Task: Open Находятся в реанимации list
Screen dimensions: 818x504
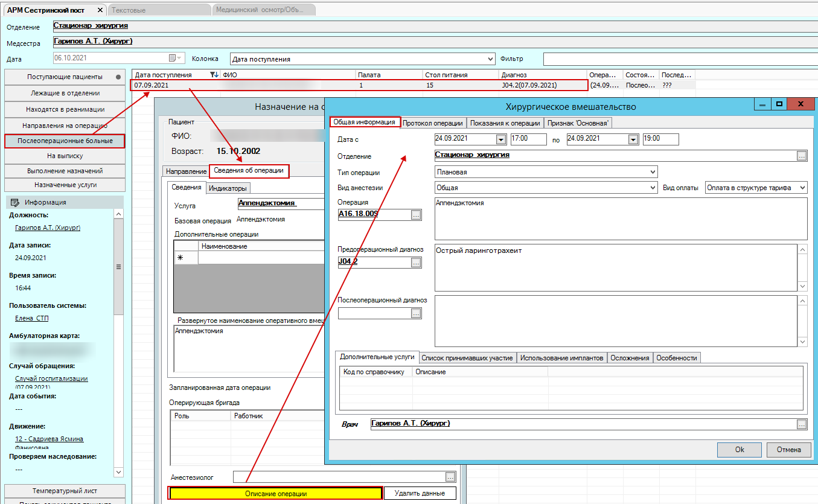Action: 65,109
